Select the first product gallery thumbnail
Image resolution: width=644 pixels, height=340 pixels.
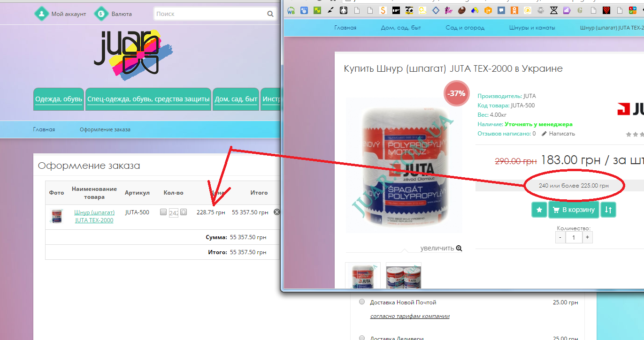coord(363,275)
